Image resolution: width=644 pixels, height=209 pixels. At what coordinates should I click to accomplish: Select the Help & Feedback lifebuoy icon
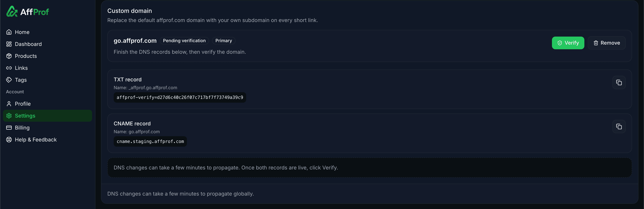tap(9, 139)
